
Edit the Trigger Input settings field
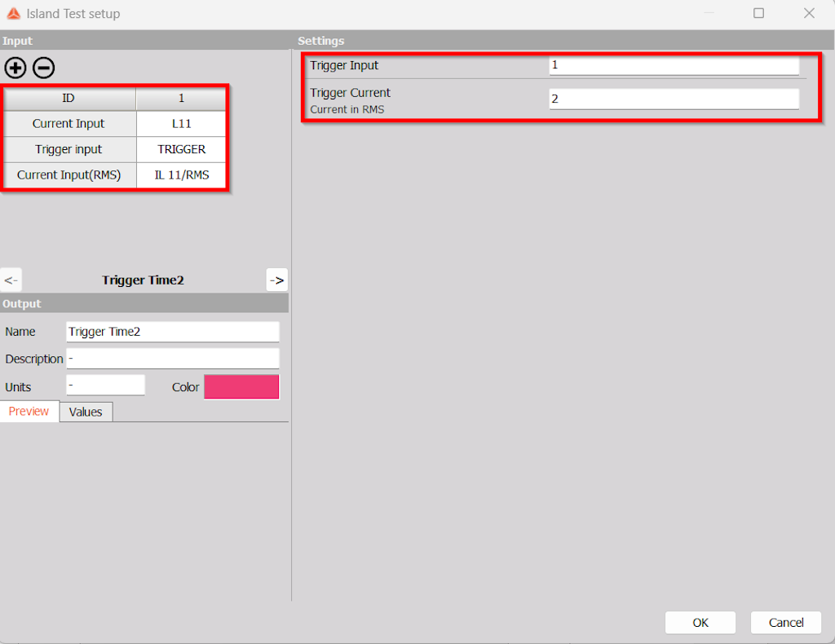coord(674,65)
